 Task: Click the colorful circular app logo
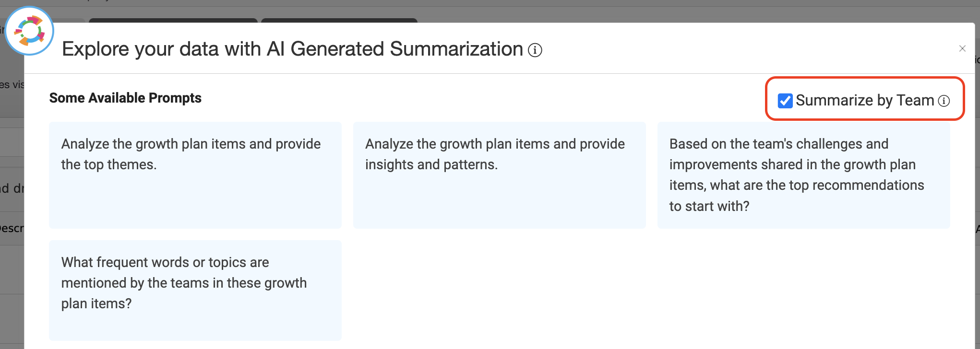point(29,31)
